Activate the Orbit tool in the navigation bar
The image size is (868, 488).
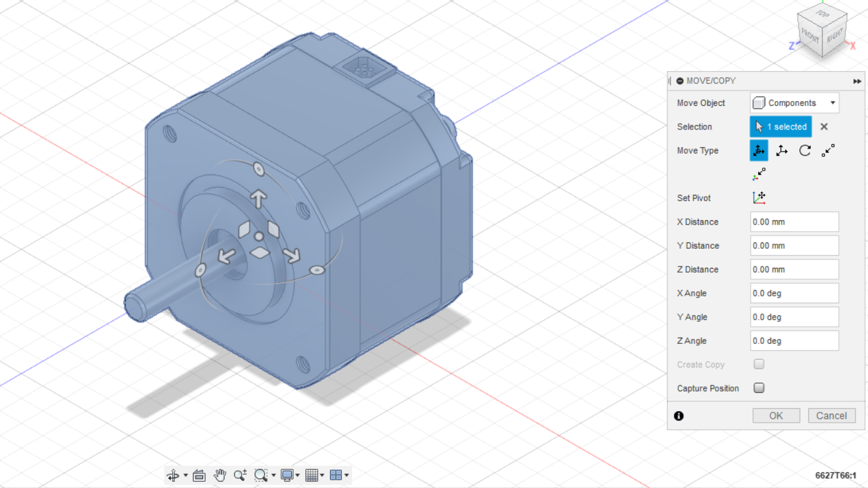(x=173, y=475)
